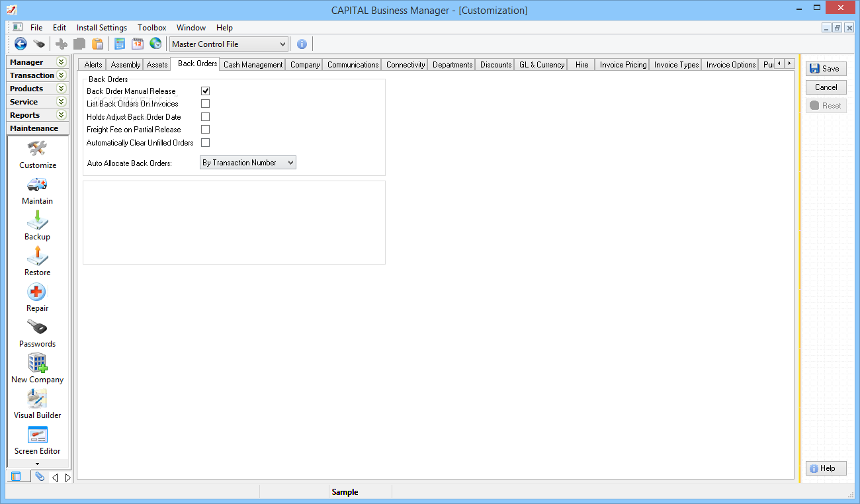Click the key icon in the toolbar
This screenshot has height=504, width=860.
tap(40, 44)
